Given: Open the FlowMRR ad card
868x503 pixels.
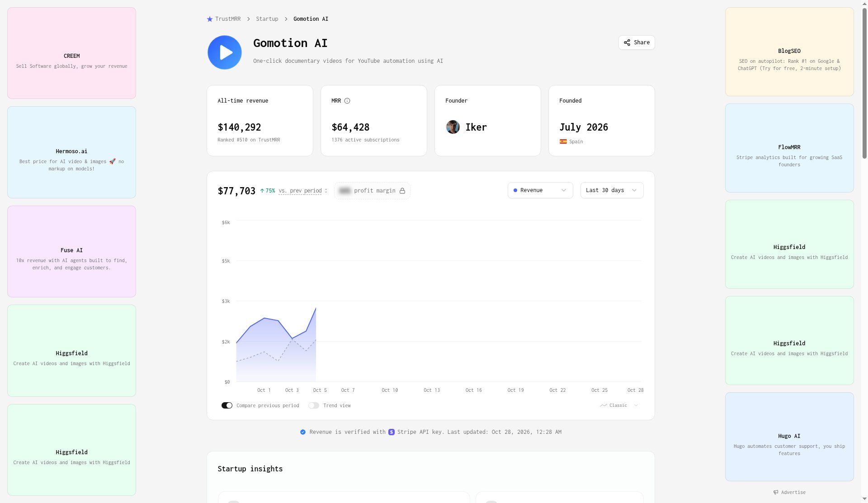Looking at the screenshot, I should 789,148.
